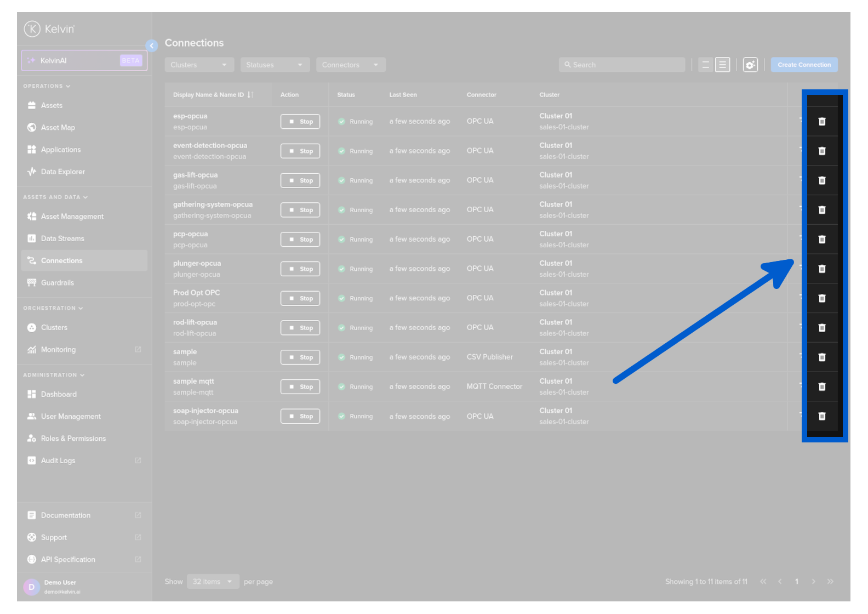Delete the esp-opcua connection via trash icon
Viewport: 868px width, 614px height.
coord(821,122)
